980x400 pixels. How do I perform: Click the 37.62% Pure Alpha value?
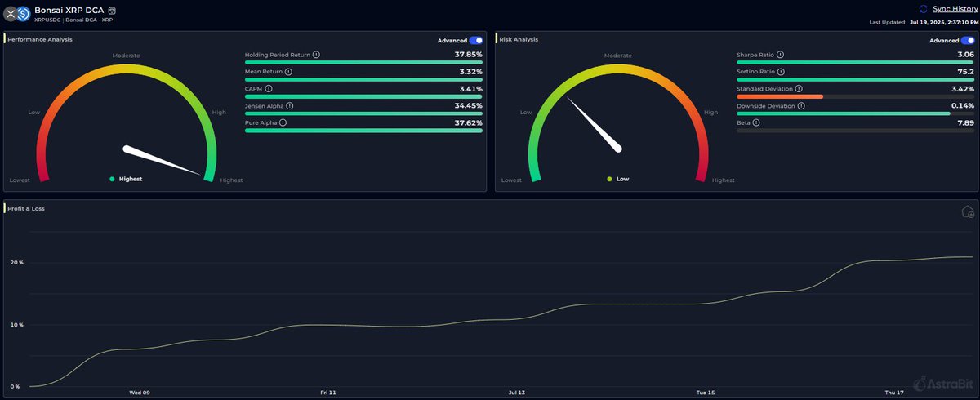pyautogui.click(x=469, y=122)
